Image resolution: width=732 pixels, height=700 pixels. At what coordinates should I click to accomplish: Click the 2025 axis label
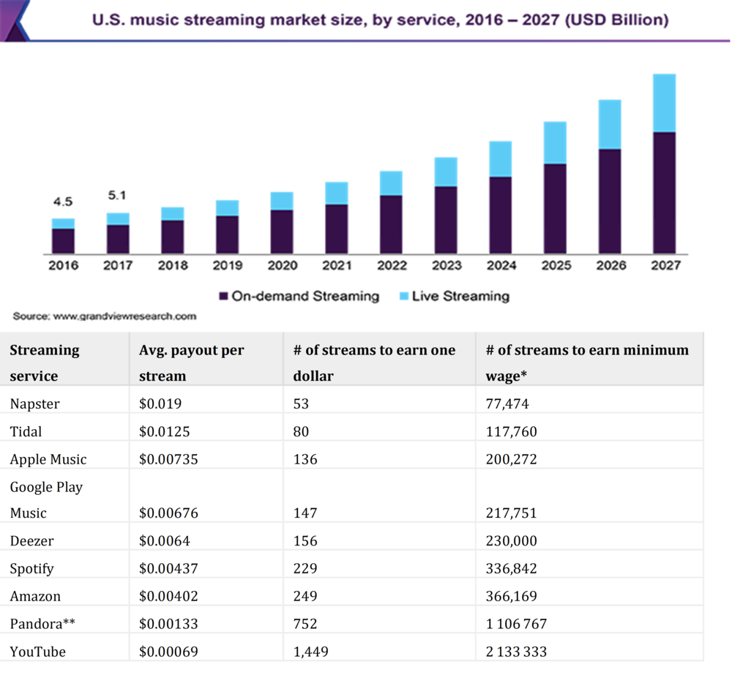pos(556,265)
